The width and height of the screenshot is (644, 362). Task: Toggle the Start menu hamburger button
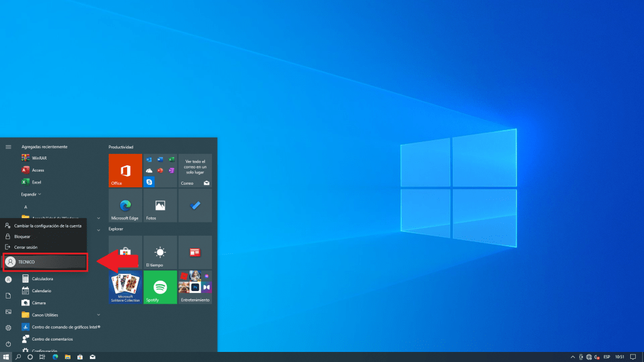pyautogui.click(x=8, y=146)
